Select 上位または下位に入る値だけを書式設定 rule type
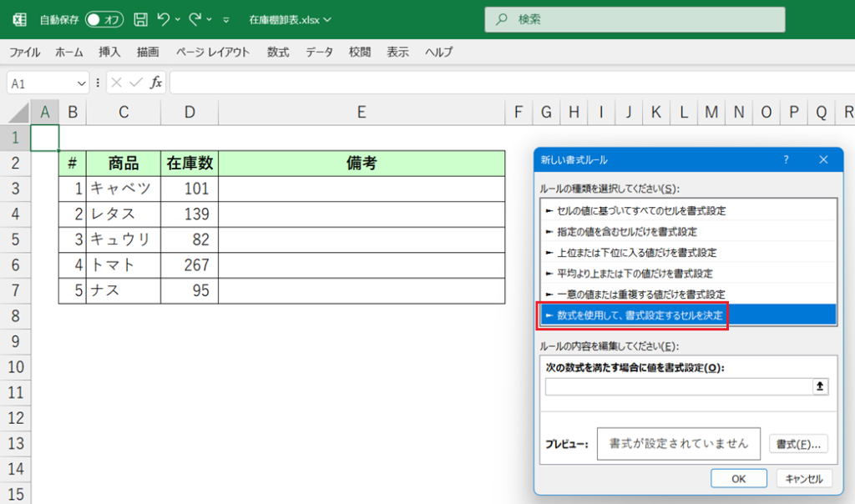Viewport: 855px width, 504px height. tap(689, 252)
